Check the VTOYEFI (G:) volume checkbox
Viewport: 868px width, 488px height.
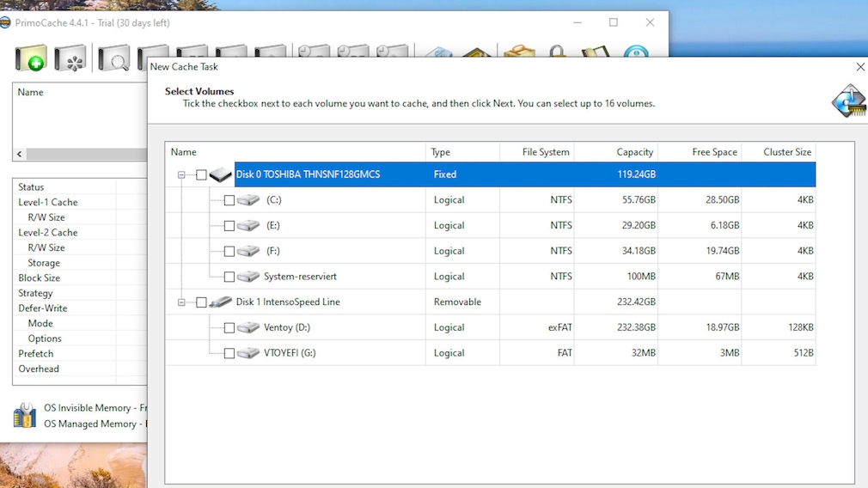pos(229,353)
